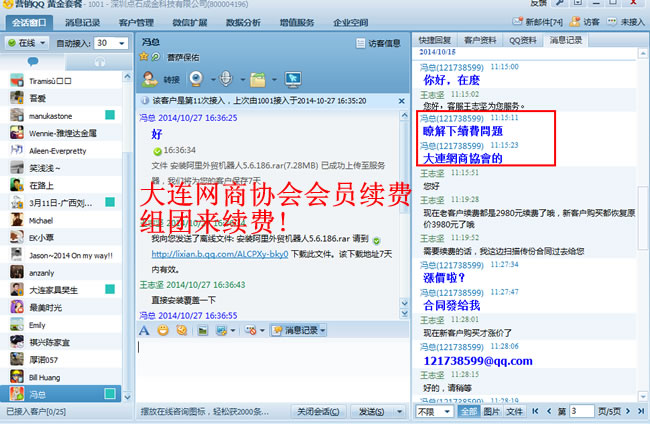Filter message records by 文件
The width and height of the screenshot is (650, 424).
click(514, 411)
